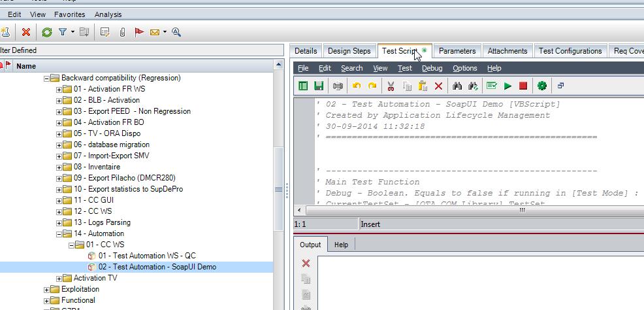Select test 01 - Test Automation WS - QC
644x310 pixels.
coord(147,256)
